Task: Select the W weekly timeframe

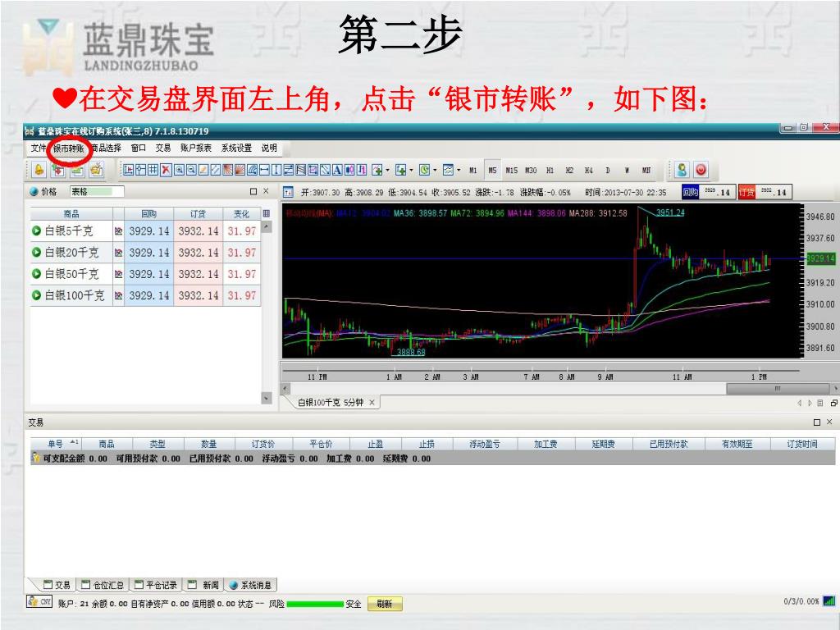Action: pyautogui.click(x=627, y=171)
